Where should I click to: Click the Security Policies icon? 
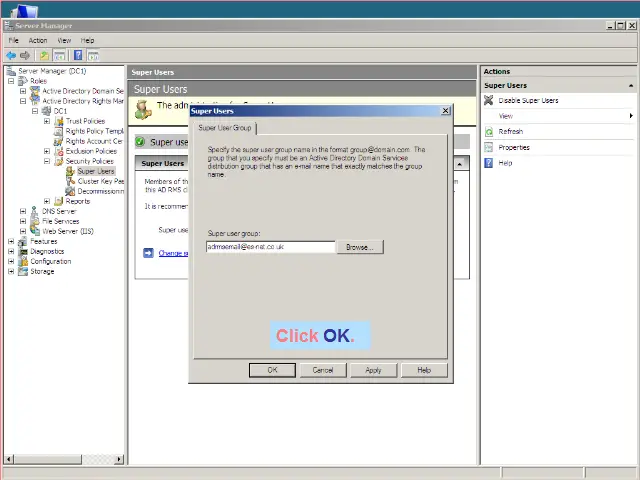click(59, 161)
